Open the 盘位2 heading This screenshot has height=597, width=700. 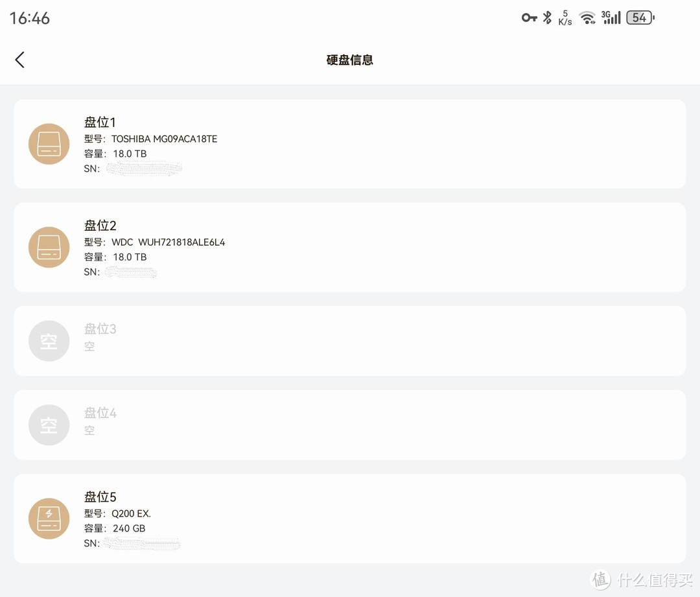point(100,226)
